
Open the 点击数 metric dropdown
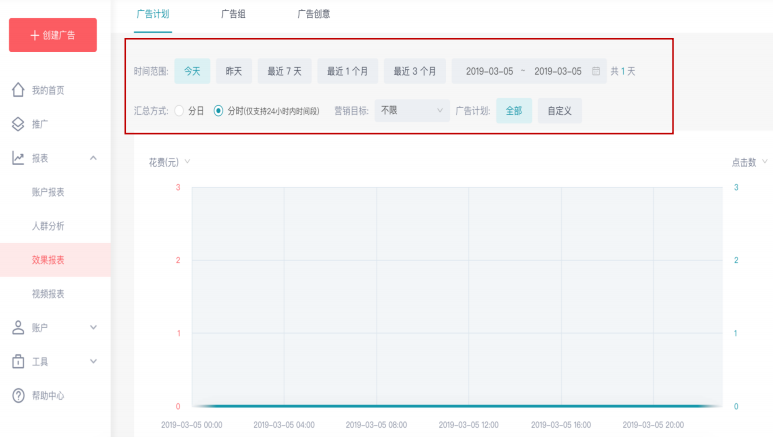(749, 162)
